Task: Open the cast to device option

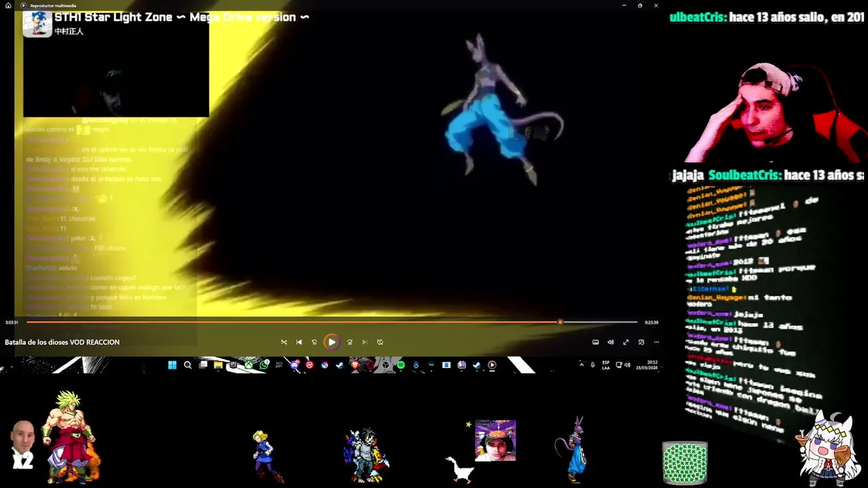Action: 595,342
